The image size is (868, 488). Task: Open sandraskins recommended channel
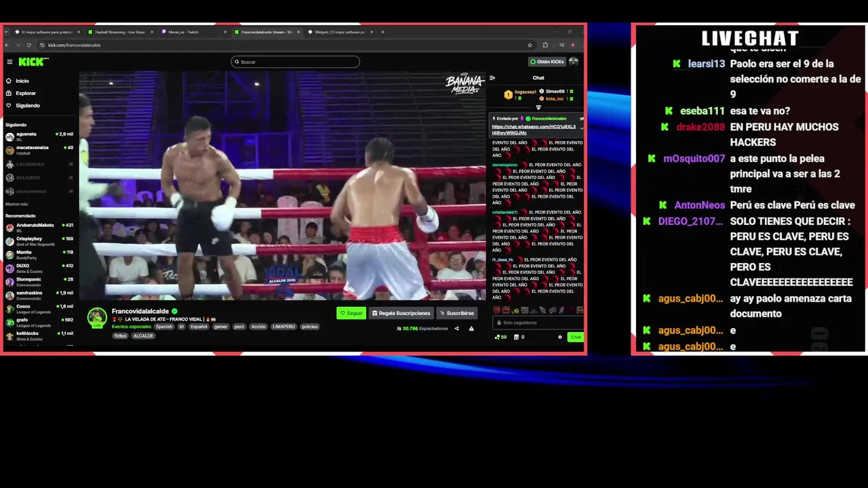pyautogui.click(x=39, y=294)
